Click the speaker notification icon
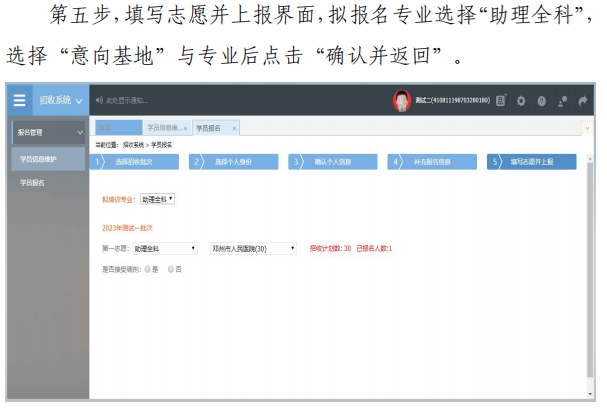The image size is (607, 412). click(99, 101)
